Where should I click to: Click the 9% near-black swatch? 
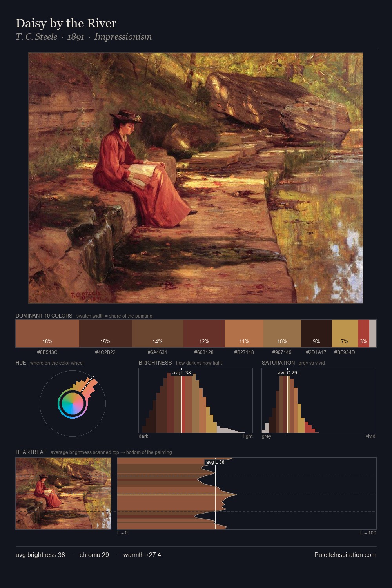pos(316,334)
